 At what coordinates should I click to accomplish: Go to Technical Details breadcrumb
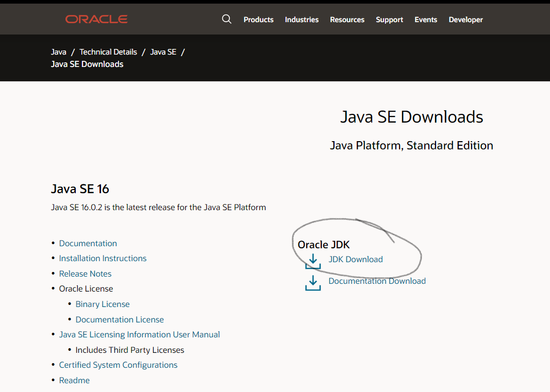coord(108,52)
